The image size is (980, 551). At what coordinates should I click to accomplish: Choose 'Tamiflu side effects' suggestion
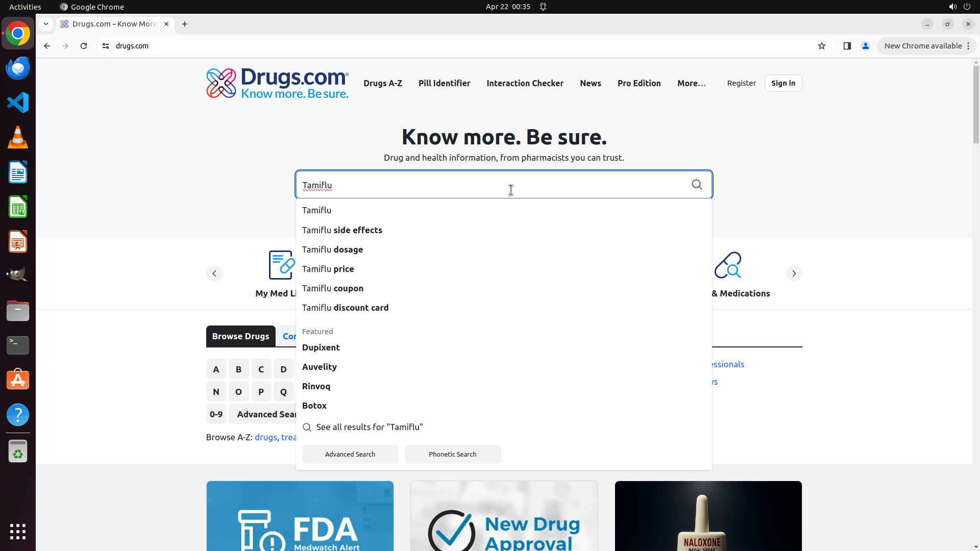tap(342, 230)
